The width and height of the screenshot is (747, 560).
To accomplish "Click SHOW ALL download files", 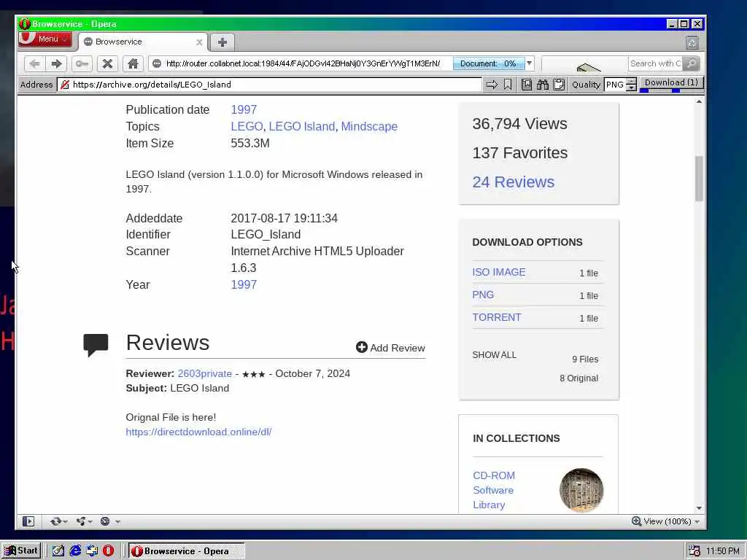I will (494, 355).
